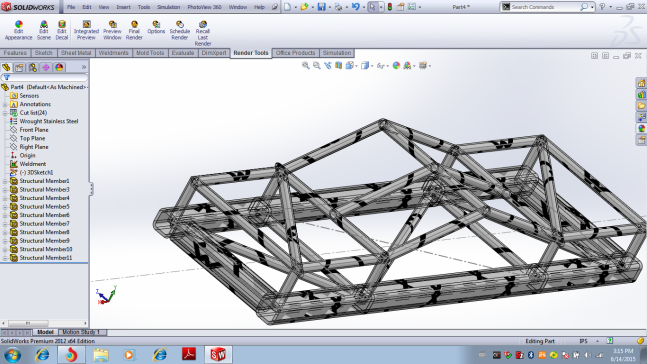647x364 pixels.
Task: Select Wrought Stainless Steel material item
Action: pyautogui.click(x=49, y=121)
